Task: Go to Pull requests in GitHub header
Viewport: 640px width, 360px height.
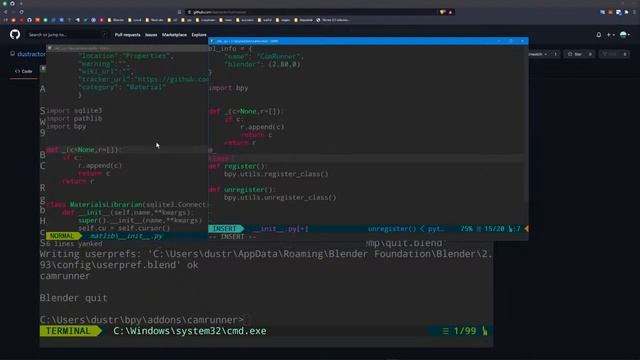Action: [x=127, y=35]
